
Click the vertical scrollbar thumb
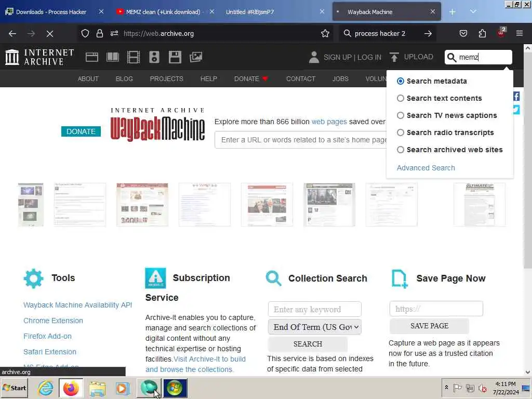(528, 159)
